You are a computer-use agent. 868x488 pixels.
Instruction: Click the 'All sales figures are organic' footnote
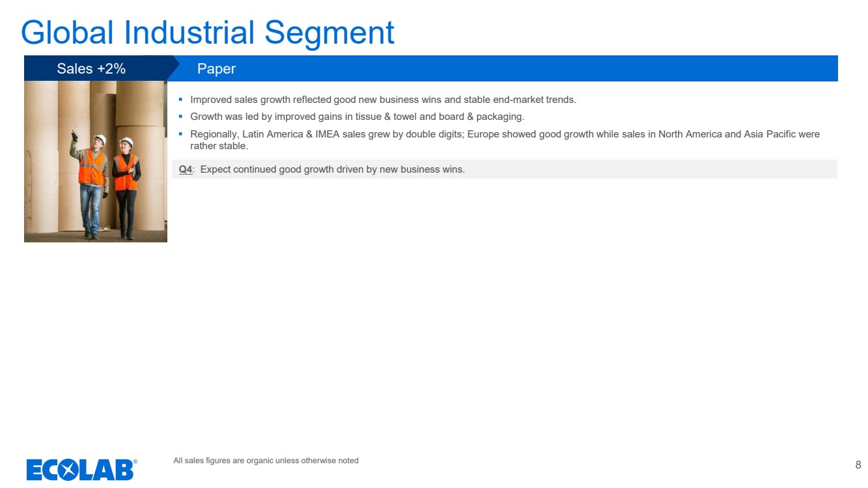coord(266,461)
